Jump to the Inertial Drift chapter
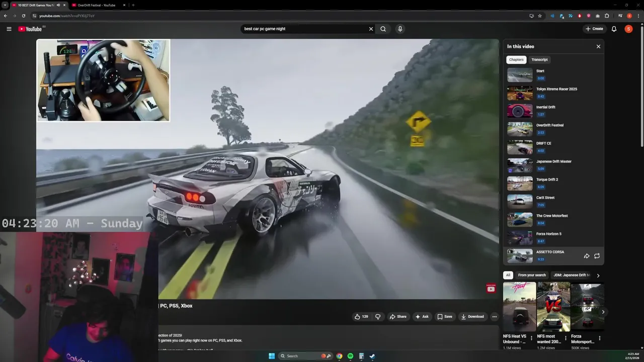The height and width of the screenshot is (362, 644). 553,111
